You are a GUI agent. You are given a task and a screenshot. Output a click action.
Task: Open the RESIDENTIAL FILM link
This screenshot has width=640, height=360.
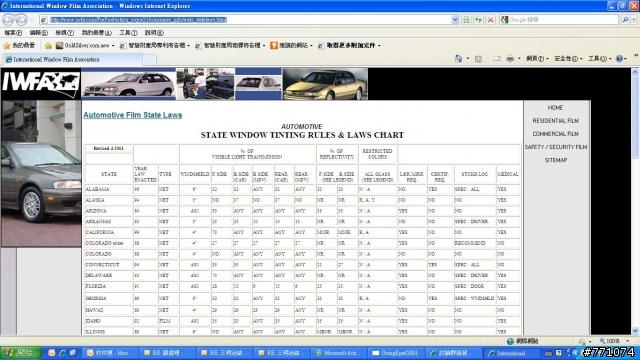pos(555,121)
